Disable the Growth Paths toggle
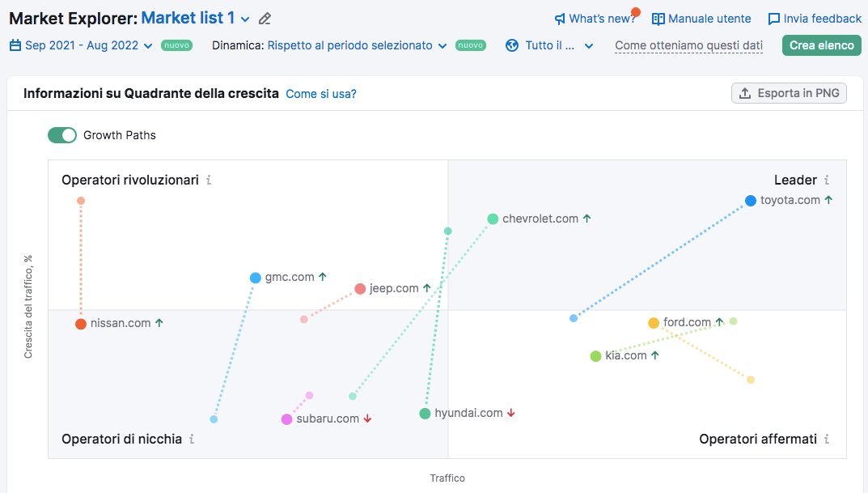Viewport: 868px width, 493px height. tap(62, 135)
